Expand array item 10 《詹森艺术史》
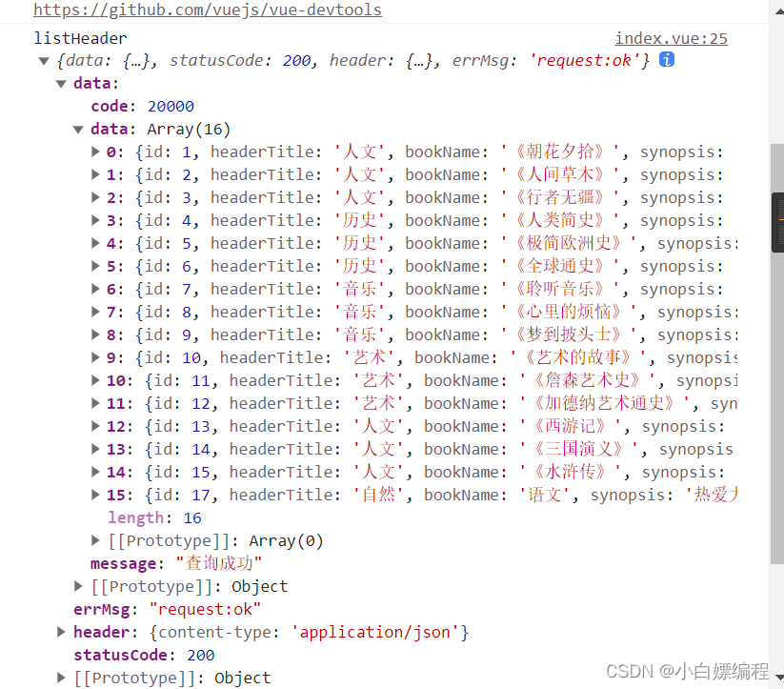This screenshot has height=689, width=784. click(x=95, y=380)
